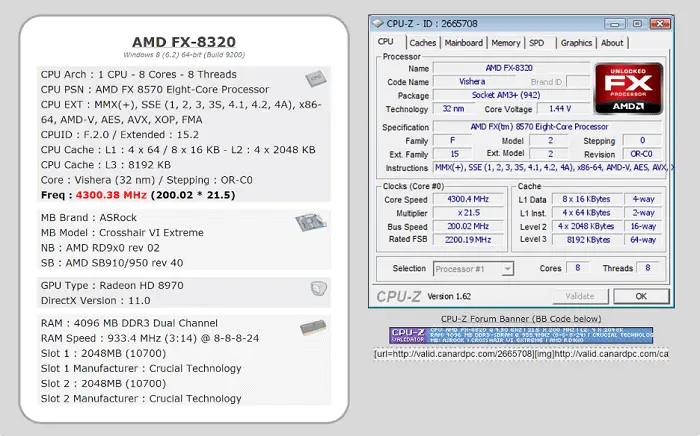Close the CPU-Z window

point(660,24)
